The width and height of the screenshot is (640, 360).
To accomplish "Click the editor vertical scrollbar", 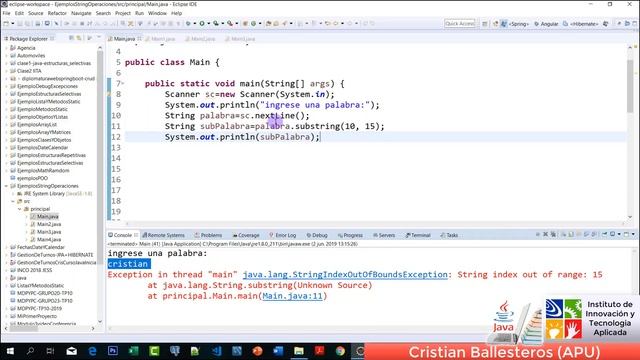I will click(630, 86).
